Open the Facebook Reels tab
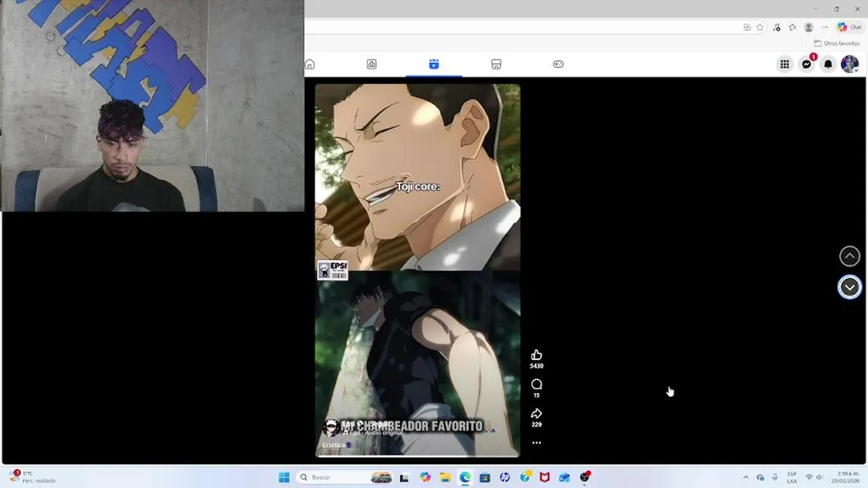The height and width of the screenshot is (488, 868). [434, 64]
